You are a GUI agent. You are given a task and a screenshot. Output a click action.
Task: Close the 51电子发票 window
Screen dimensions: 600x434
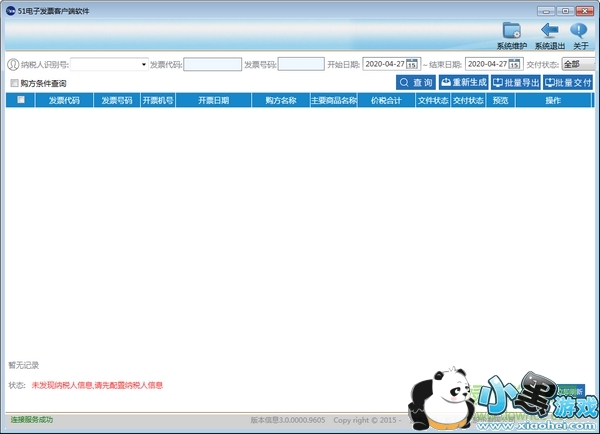(x=585, y=11)
